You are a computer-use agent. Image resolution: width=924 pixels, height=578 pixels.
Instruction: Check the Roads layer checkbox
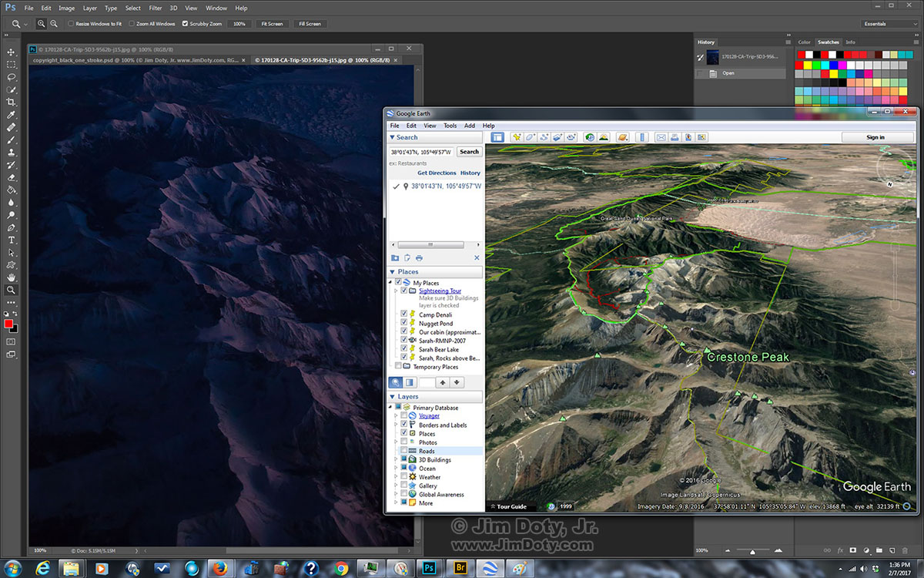[404, 451]
